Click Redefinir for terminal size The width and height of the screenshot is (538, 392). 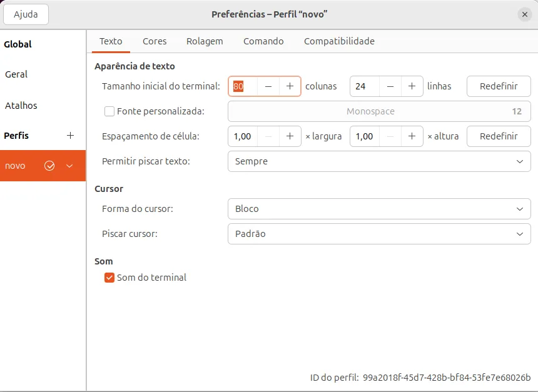[x=499, y=86]
